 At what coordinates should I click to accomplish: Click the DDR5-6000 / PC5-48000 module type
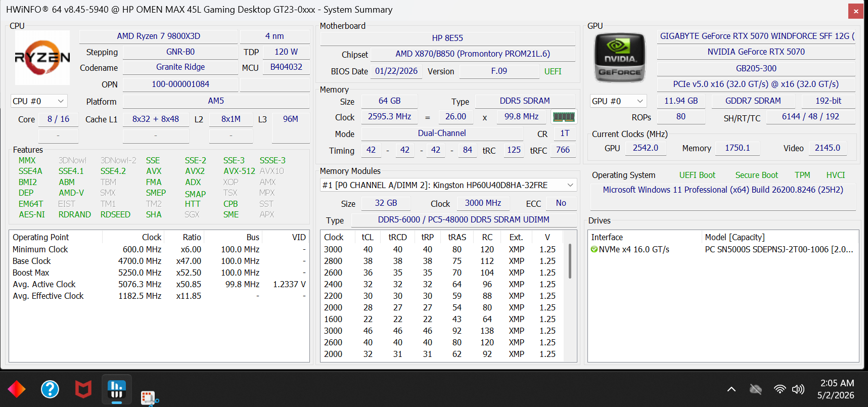(x=464, y=220)
